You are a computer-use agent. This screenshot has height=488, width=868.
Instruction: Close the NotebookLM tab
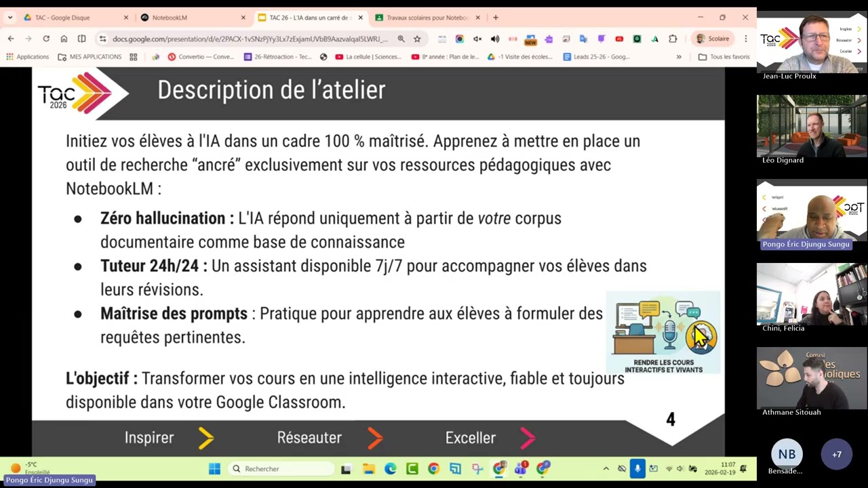pos(243,18)
